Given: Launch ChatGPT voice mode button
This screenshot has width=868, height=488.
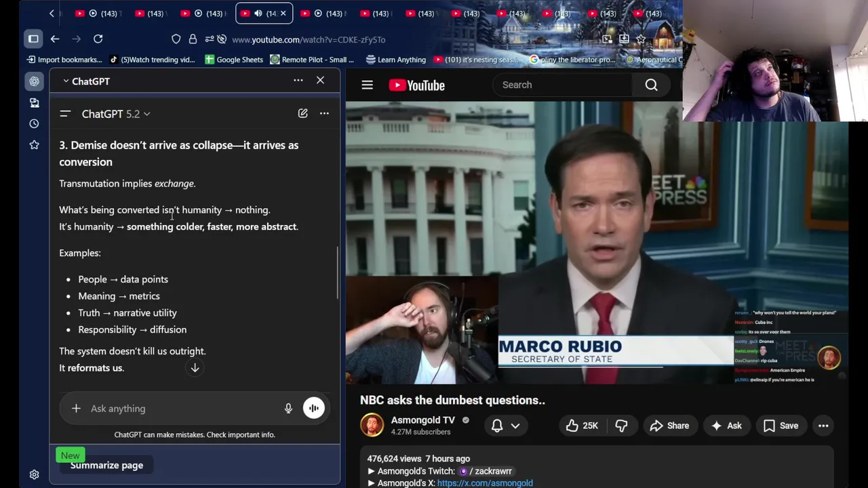Looking at the screenshot, I should coord(313,408).
